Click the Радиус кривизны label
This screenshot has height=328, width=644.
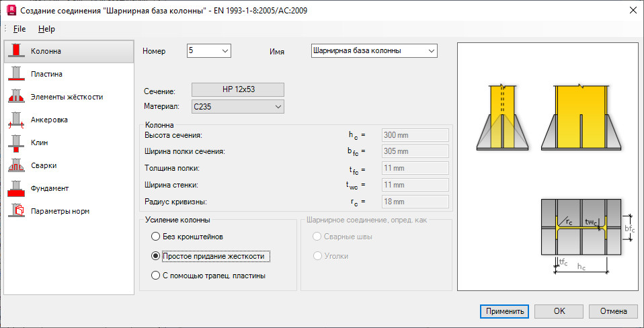175,202
